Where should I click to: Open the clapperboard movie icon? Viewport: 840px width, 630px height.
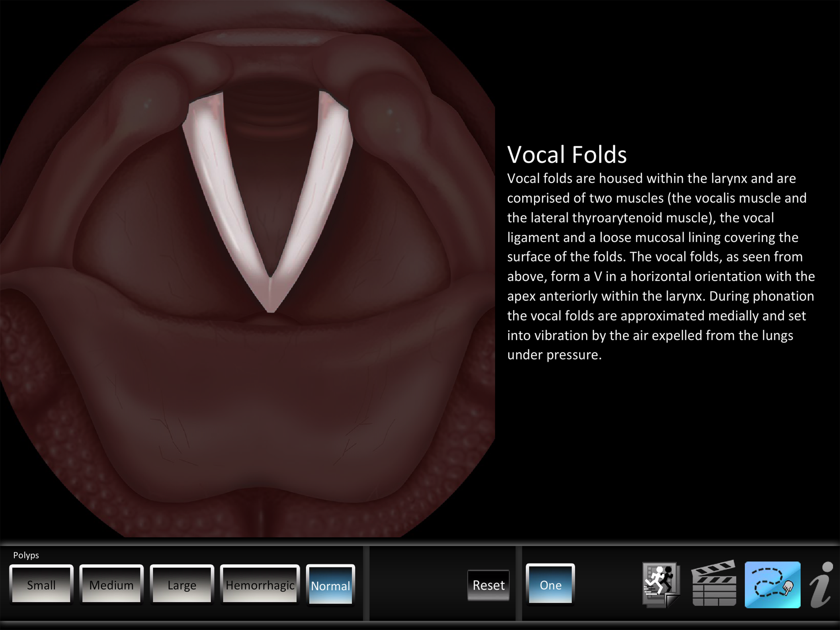[x=714, y=584]
